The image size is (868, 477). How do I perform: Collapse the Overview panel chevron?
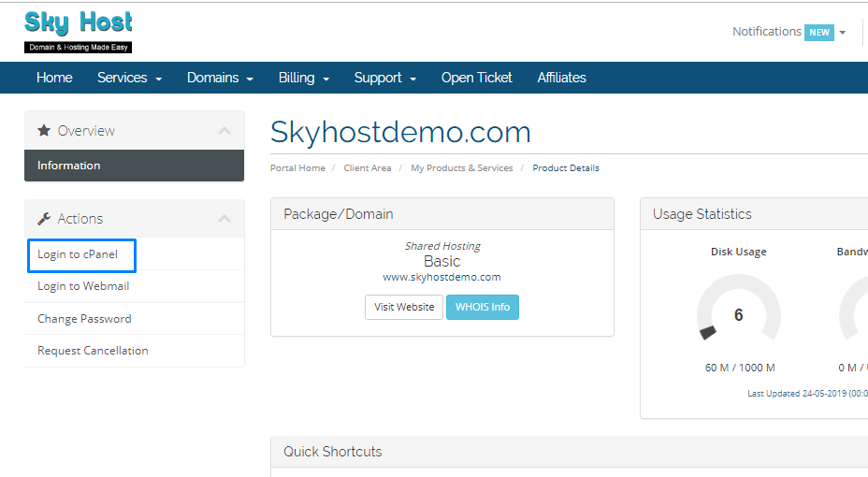(224, 131)
